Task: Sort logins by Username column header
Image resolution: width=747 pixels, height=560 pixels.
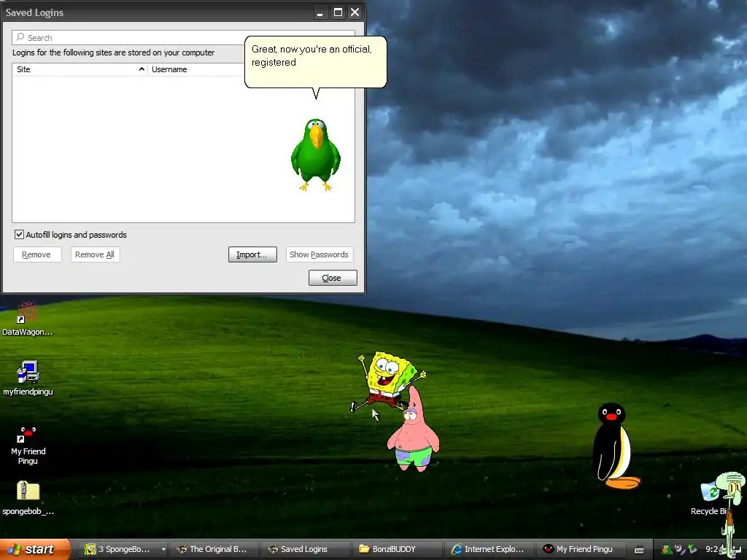Action: coord(196,69)
